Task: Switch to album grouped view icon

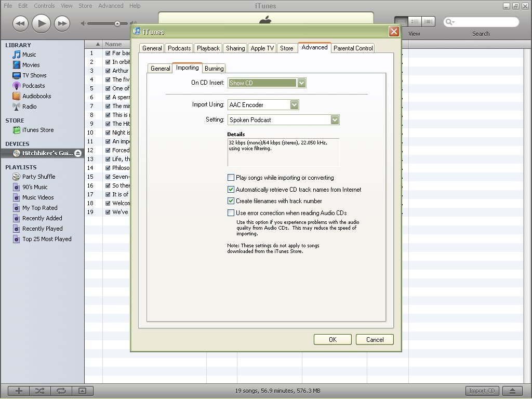Action: pos(415,22)
